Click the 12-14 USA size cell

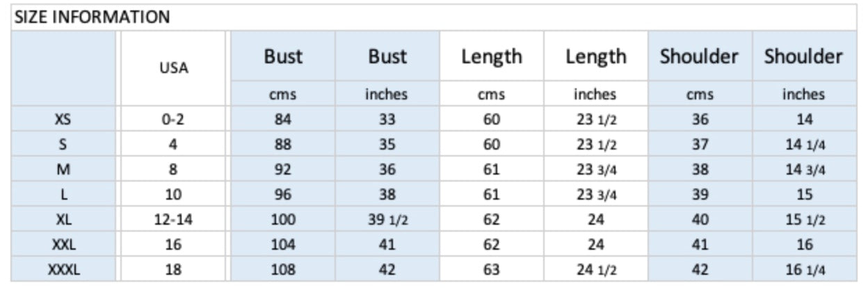[173, 220]
